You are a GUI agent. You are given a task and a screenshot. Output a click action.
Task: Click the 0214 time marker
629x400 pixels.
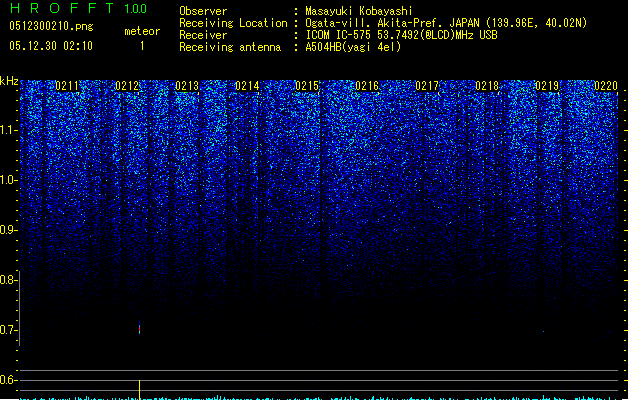247,86
